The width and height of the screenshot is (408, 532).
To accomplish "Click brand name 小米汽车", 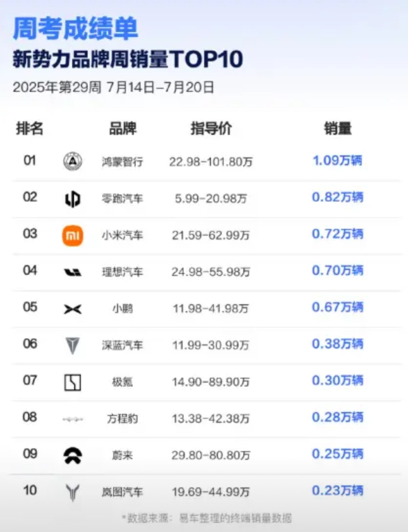I will (x=123, y=235).
